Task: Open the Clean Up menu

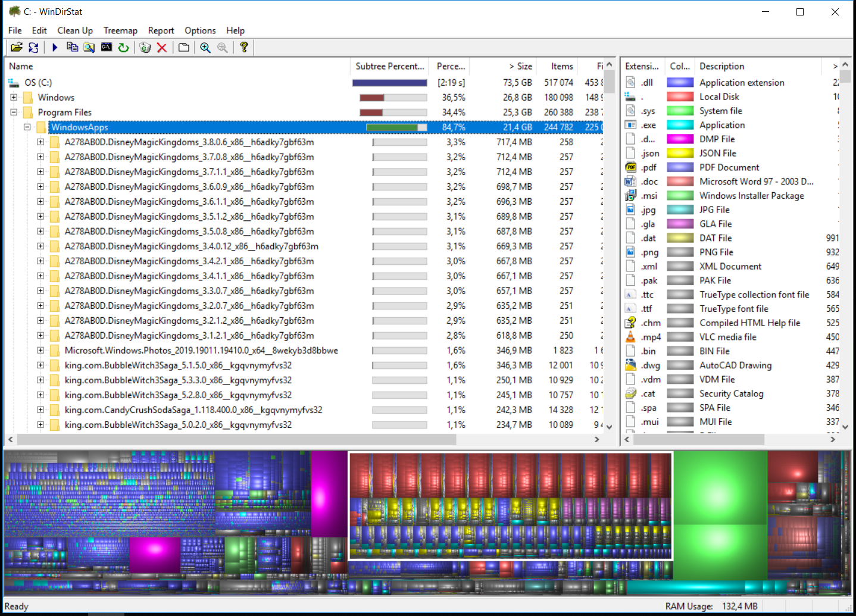Action: [x=75, y=30]
